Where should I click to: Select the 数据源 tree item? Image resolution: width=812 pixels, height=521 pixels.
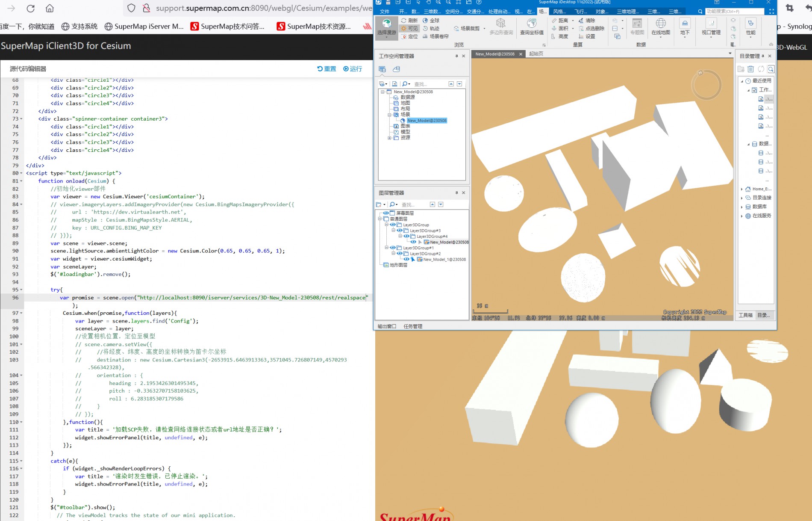coord(407,98)
